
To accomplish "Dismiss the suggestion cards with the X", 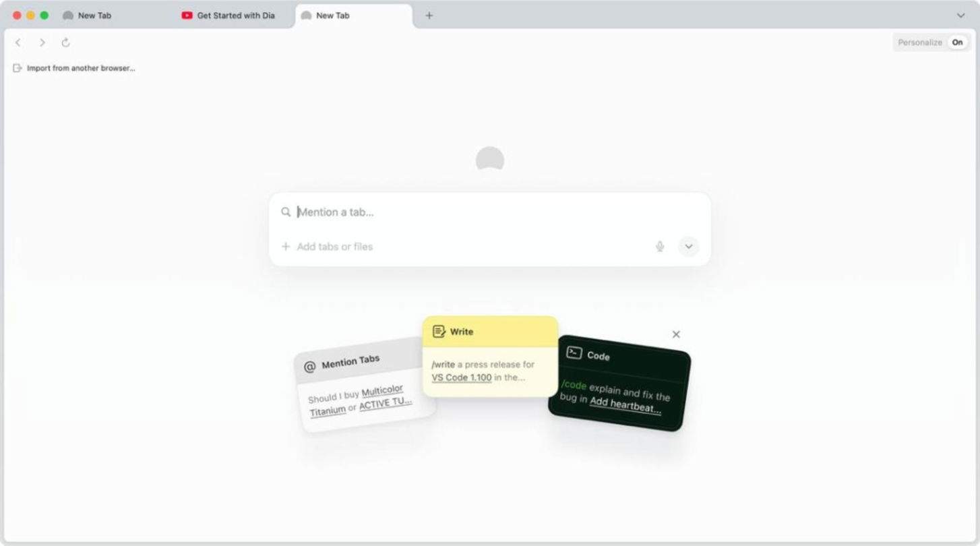I will pos(676,334).
